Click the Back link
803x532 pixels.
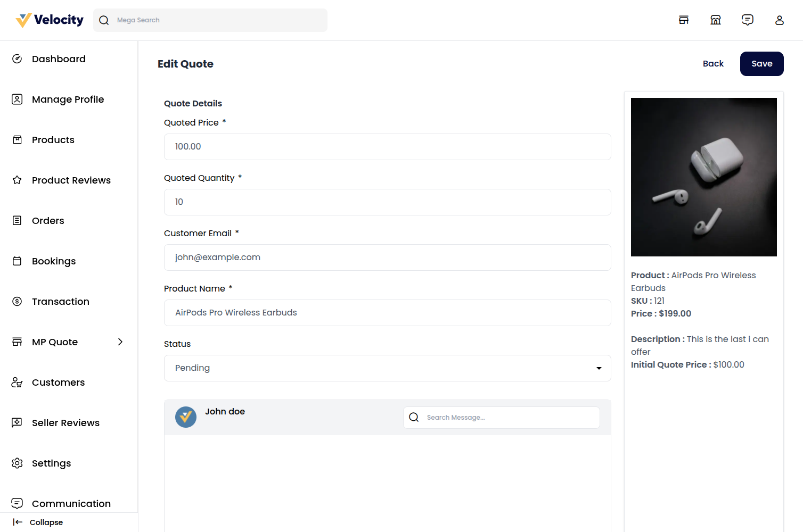pyautogui.click(x=713, y=64)
